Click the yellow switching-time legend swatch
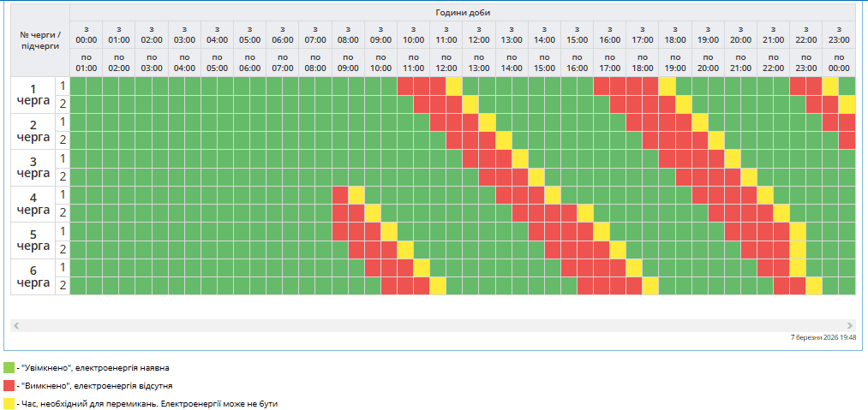 pos(9,402)
